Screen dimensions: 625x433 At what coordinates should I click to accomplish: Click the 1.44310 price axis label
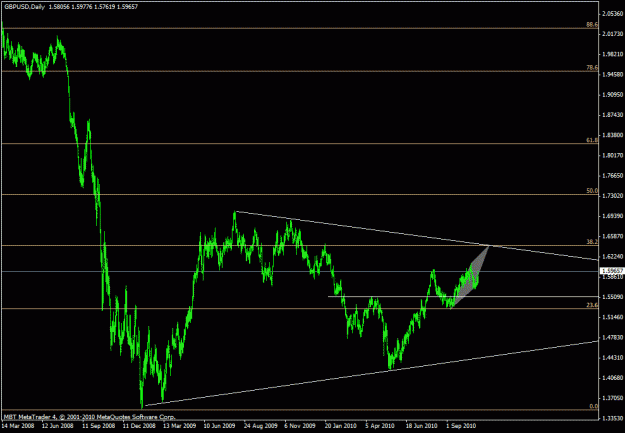[x=613, y=358]
